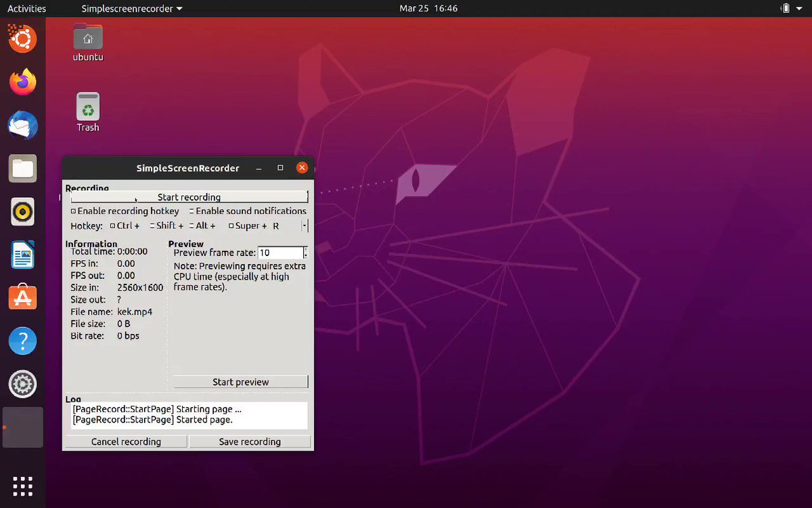Maximize the SimpleScreenRecorder window
This screenshot has height=508, width=812.
point(280,168)
